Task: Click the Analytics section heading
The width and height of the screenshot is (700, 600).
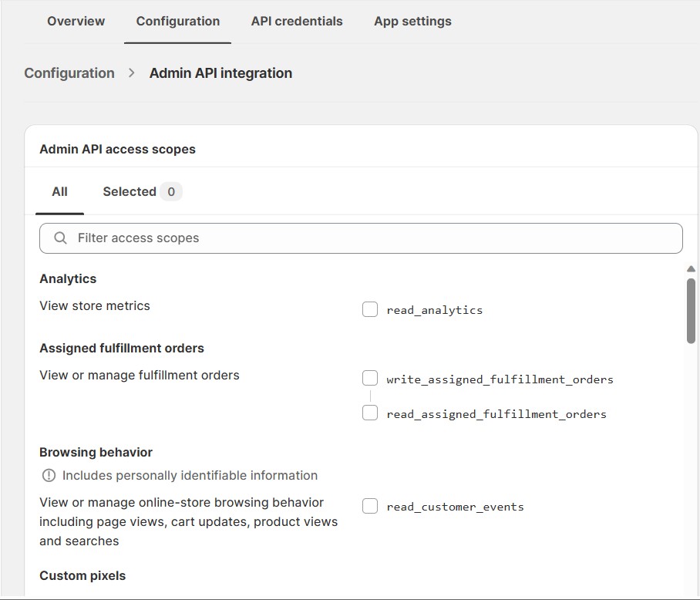Action: tap(68, 278)
